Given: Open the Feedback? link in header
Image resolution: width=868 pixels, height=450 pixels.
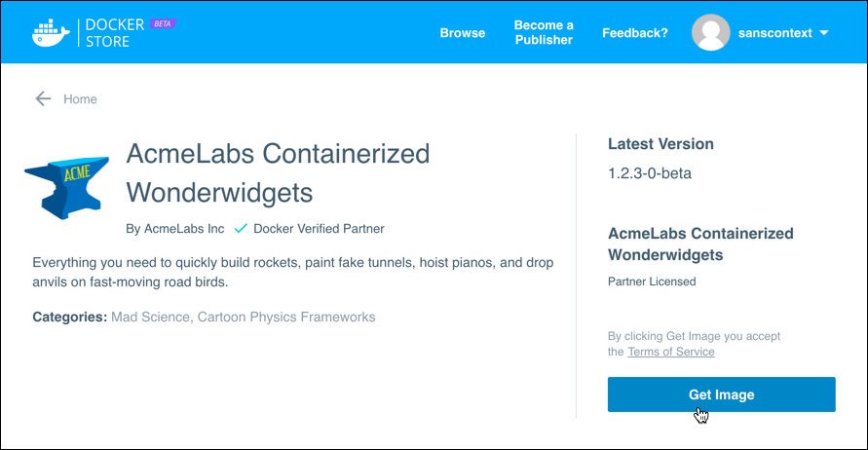Looking at the screenshot, I should tap(634, 33).
